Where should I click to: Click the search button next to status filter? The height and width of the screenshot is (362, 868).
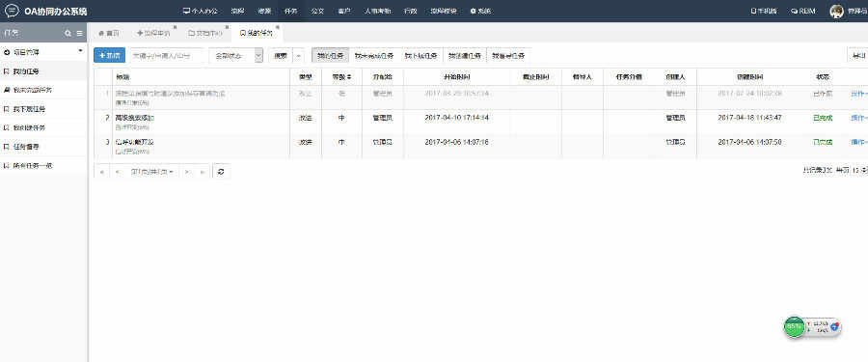pos(280,55)
